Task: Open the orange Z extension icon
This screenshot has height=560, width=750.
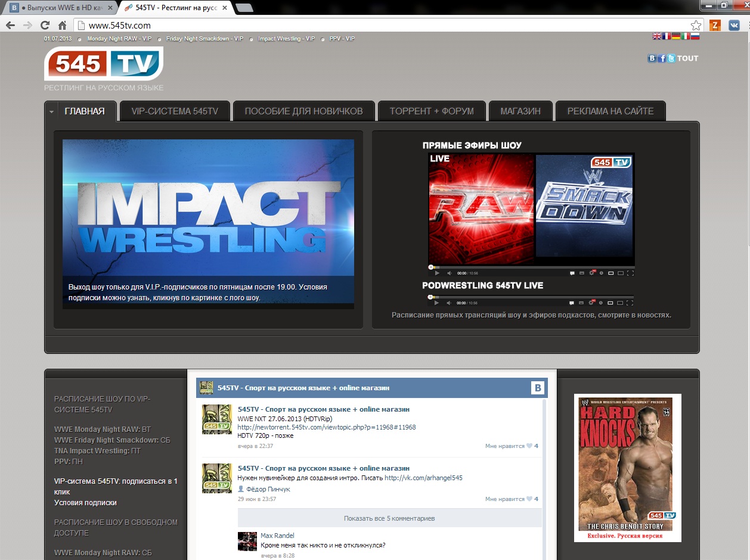Action: click(x=715, y=25)
